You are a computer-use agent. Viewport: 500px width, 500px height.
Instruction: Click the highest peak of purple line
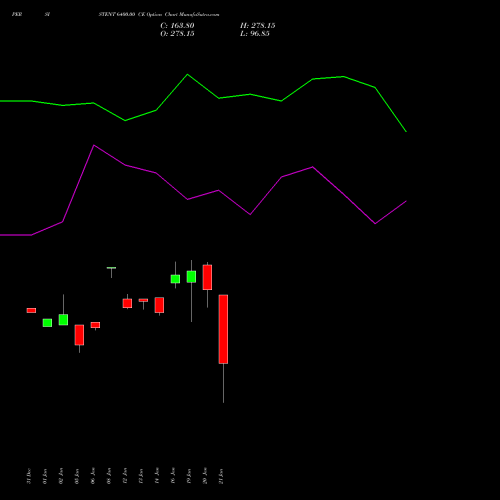[x=94, y=145]
